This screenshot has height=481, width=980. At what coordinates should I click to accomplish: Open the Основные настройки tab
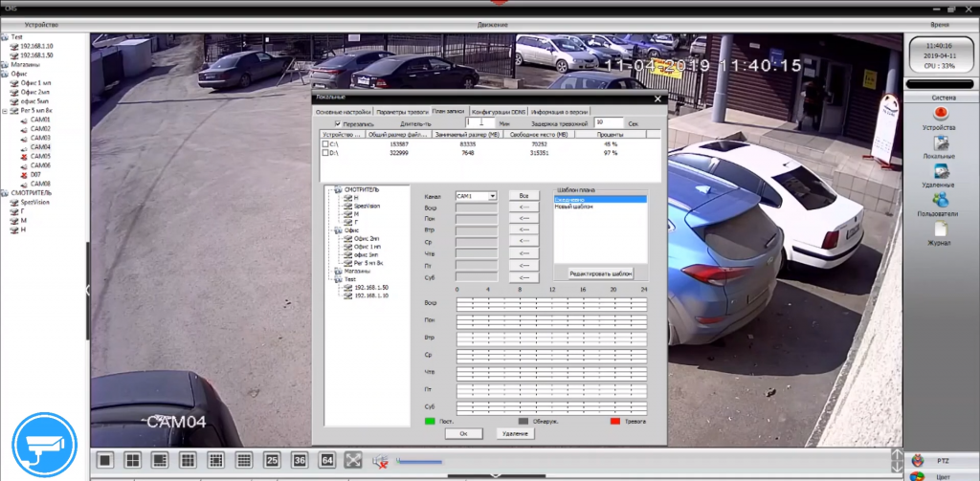tap(344, 111)
